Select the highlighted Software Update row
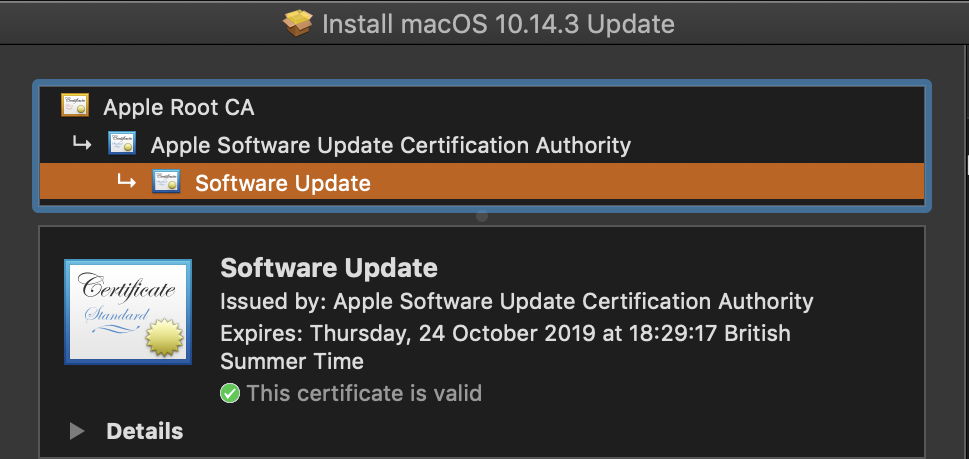 pos(282,183)
